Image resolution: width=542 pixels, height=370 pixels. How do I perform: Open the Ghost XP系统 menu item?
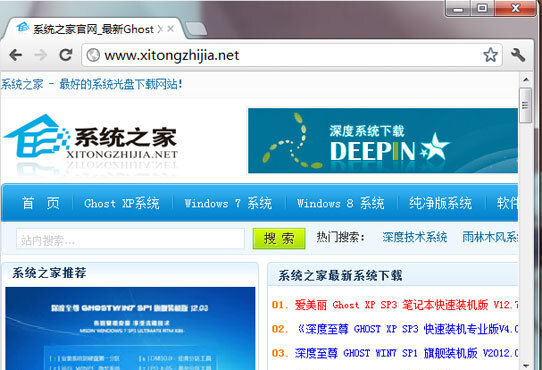(122, 203)
